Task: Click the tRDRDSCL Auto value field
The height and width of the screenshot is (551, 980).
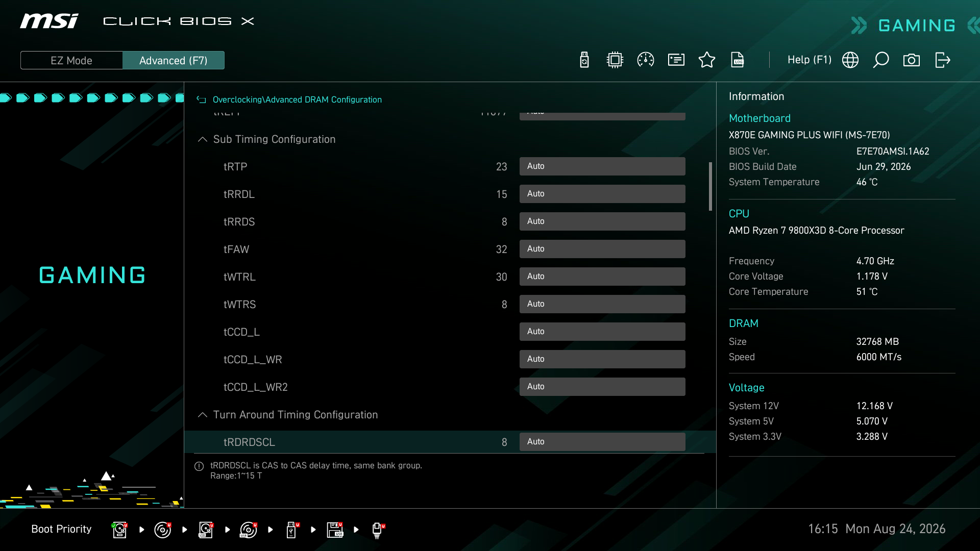Action: (602, 442)
